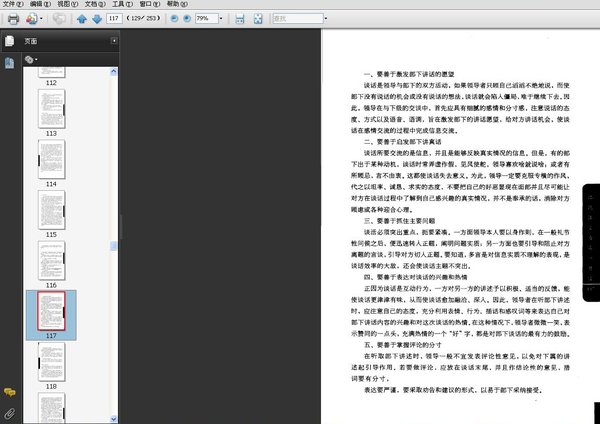Click the zoom in round button
Image resolution: width=600 pixels, height=424 pixels.
[x=187, y=18]
